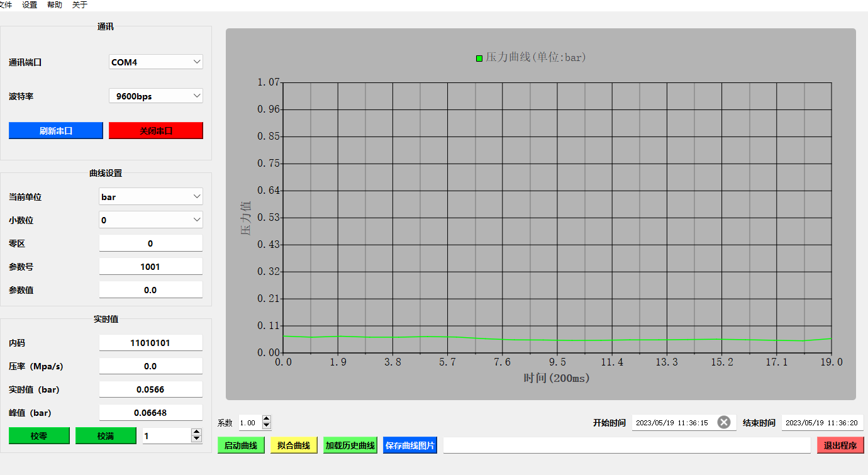Click the 内码 field showing 11010101
The height and width of the screenshot is (475, 868).
151,342
